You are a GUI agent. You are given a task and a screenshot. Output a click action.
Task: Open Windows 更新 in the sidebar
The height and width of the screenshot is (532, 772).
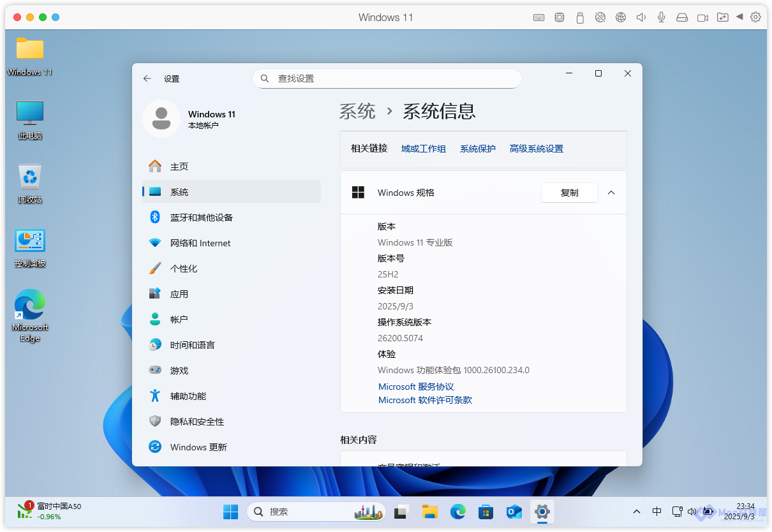click(x=232, y=447)
